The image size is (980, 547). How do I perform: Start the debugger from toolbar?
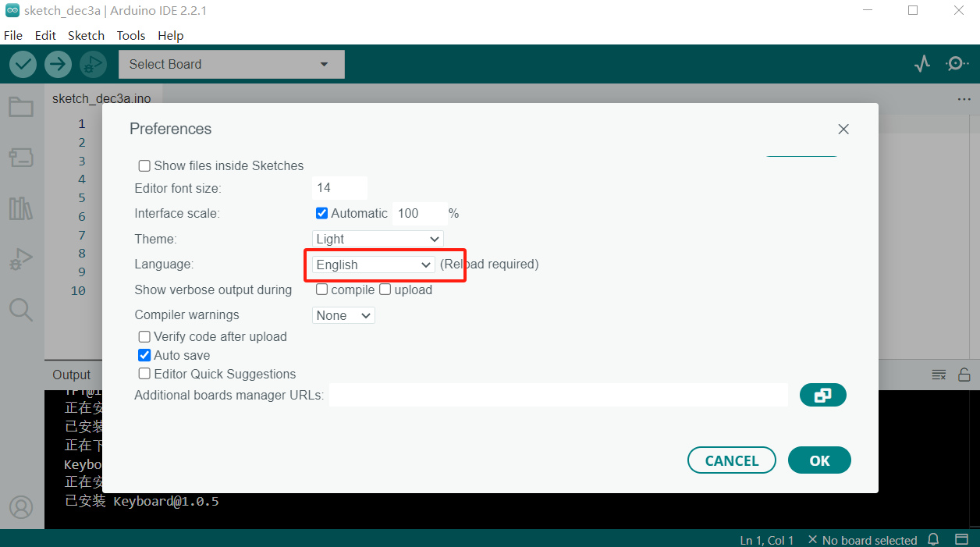93,64
